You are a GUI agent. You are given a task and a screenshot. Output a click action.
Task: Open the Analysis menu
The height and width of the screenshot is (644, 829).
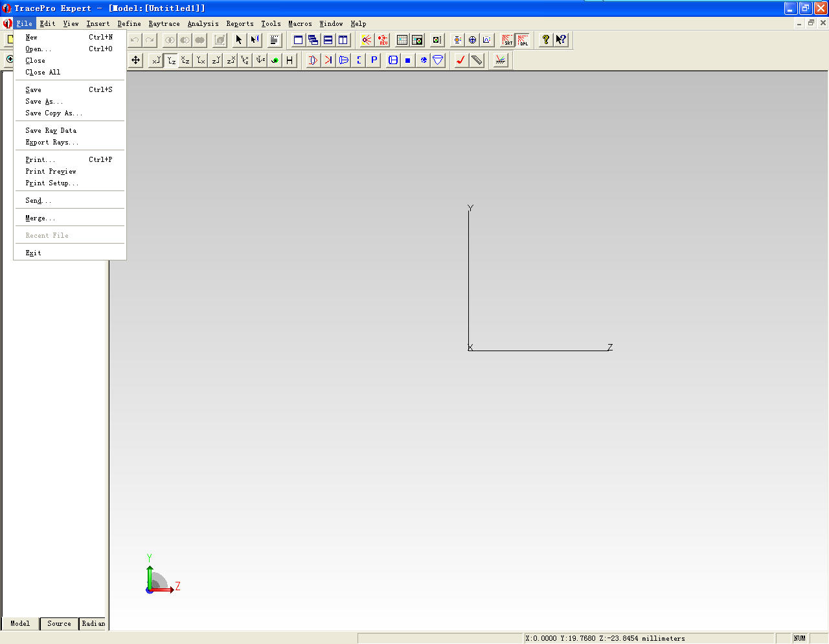(x=203, y=23)
